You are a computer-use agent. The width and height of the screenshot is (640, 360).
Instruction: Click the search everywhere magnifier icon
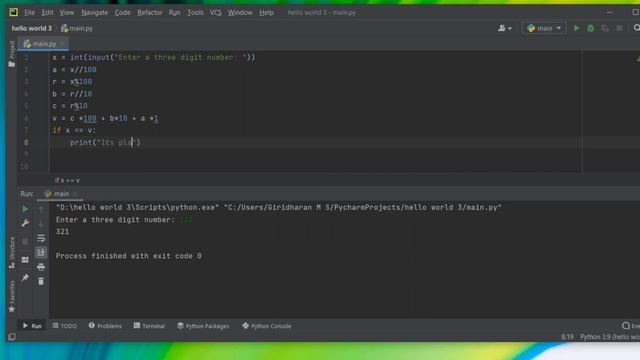click(x=636, y=28)
